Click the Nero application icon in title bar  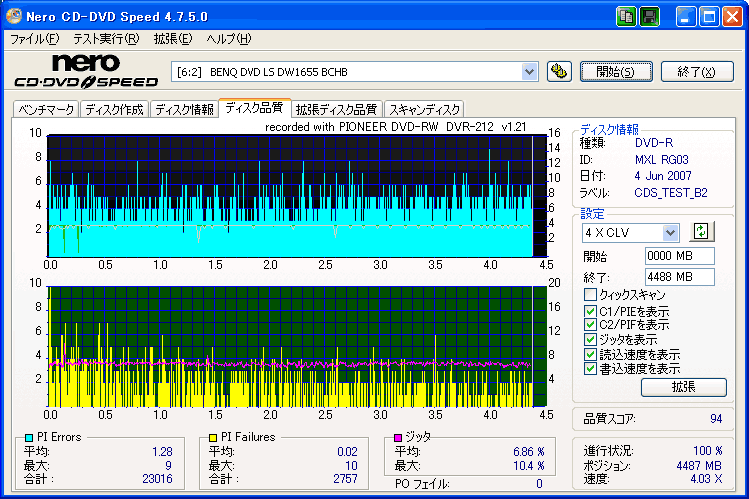[14, 16]
